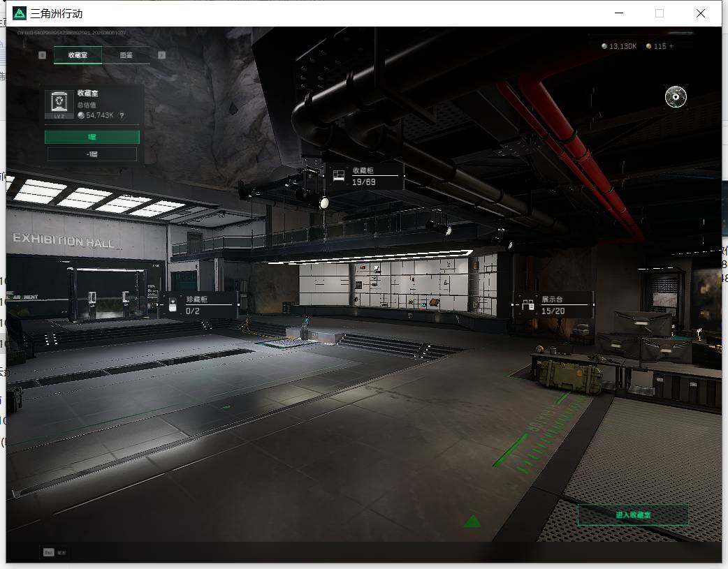
Task: Click the 收藏柜 cabinet icon
Action: click(x=338, y=175)
